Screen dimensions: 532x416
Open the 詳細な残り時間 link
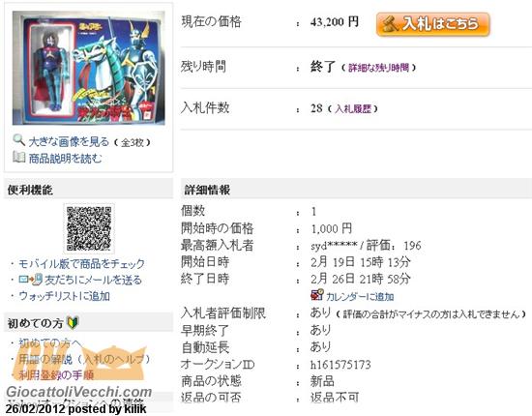[x=378, y=68]
